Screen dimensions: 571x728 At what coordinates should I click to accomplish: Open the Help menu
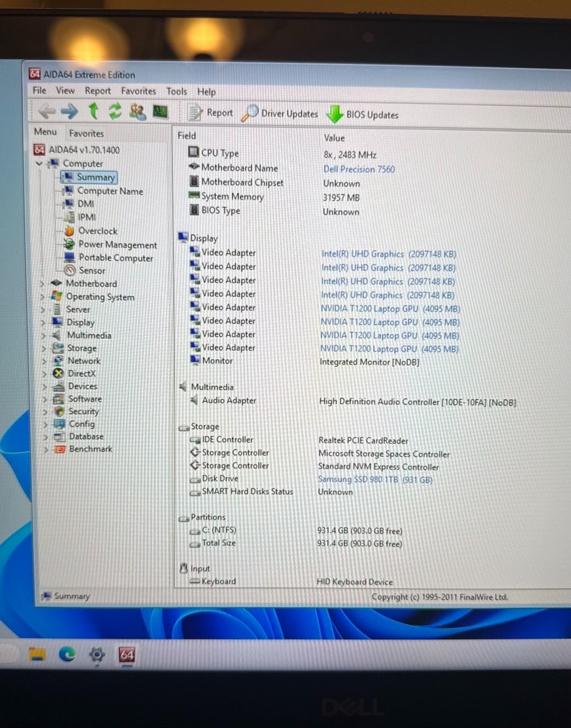[206, 92]
